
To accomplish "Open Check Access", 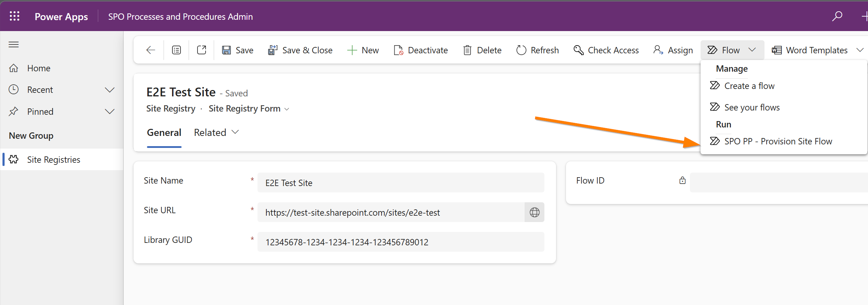I will (x=606, y=50).
